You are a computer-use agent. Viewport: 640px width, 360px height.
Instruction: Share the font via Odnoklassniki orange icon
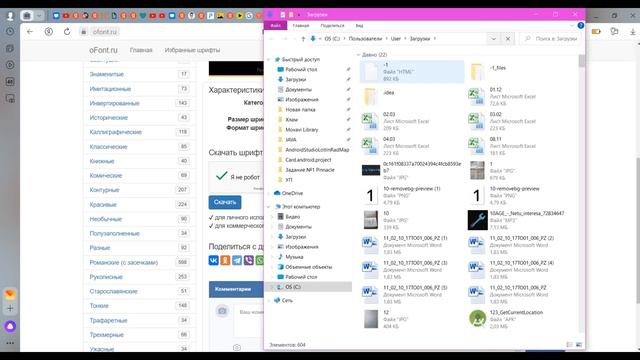pyautogui.click(x=225, y=260)
